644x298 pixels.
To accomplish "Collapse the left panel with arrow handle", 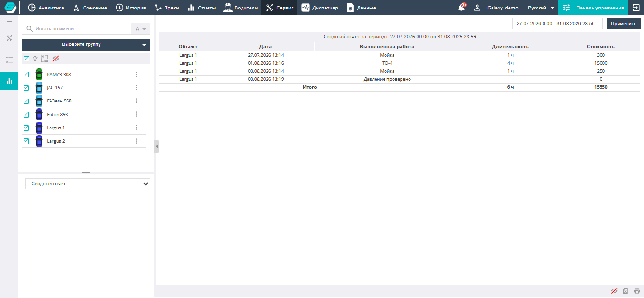I will point(157,146).
